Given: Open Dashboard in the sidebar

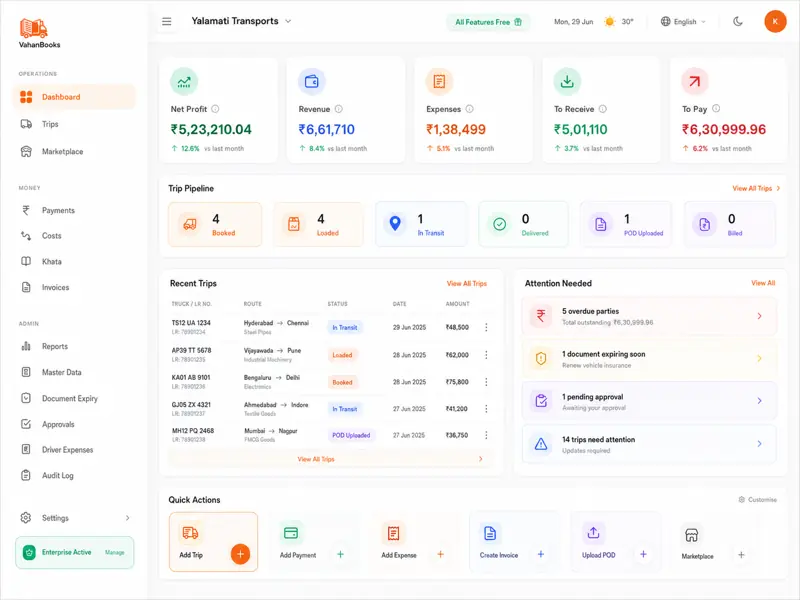Looking at the screenshot, I should (74, 97).
